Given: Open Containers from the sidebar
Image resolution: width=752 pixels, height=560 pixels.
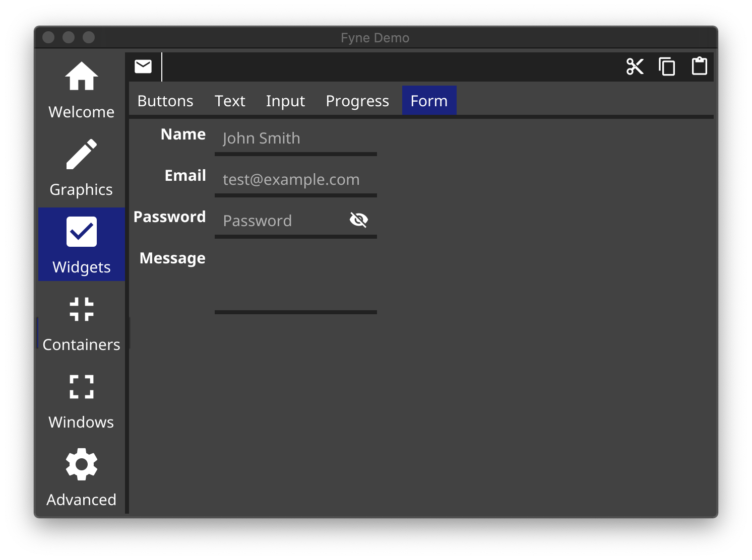Looking at the screenshot, I should (81, 309).
